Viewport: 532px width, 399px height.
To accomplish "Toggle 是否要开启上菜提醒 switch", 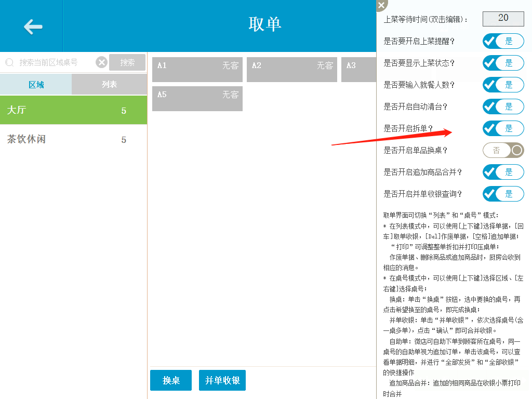I will click(x=503, y=42).
